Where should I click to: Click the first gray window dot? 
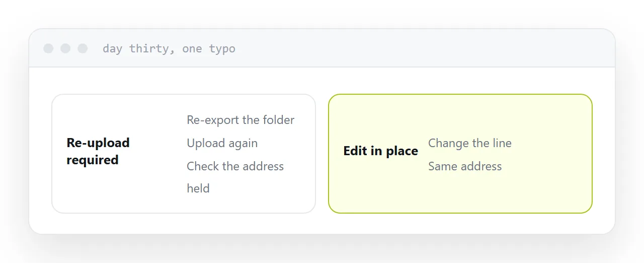point(48,48)
